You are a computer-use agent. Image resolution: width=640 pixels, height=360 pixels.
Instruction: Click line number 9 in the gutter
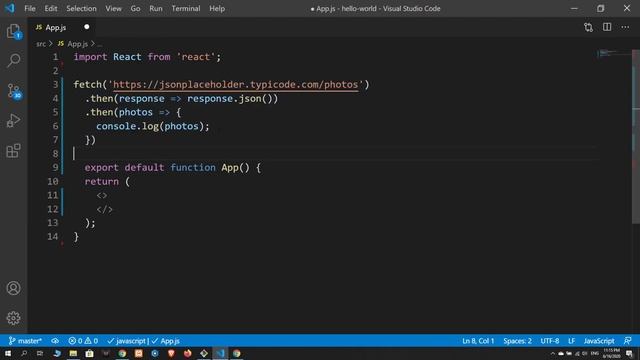[x=55, y=167]
